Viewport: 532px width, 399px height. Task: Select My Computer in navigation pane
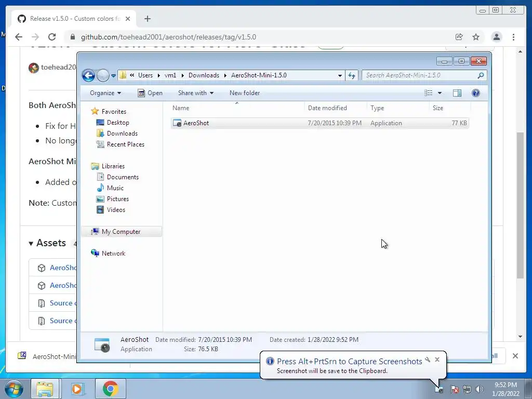click(122, 231)
